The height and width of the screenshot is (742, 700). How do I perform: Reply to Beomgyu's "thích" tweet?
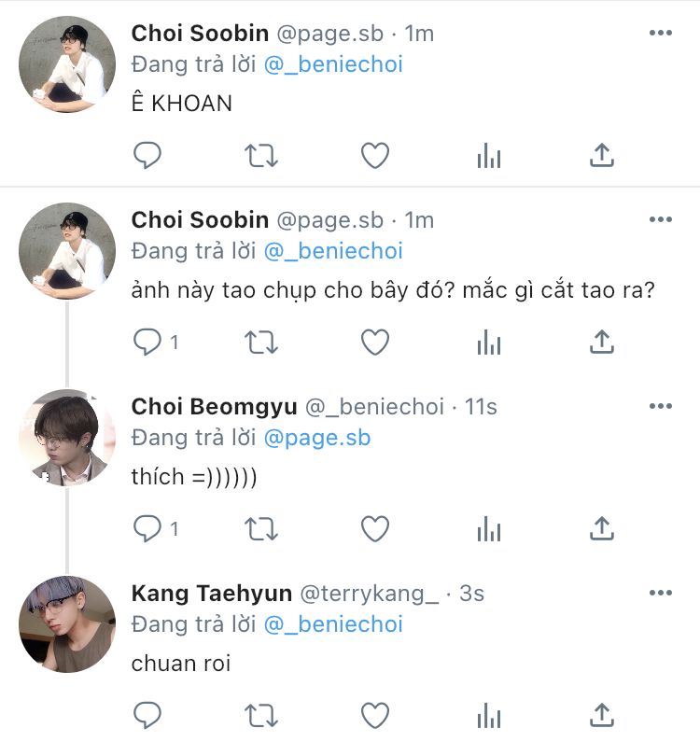(x=147, y=529)
